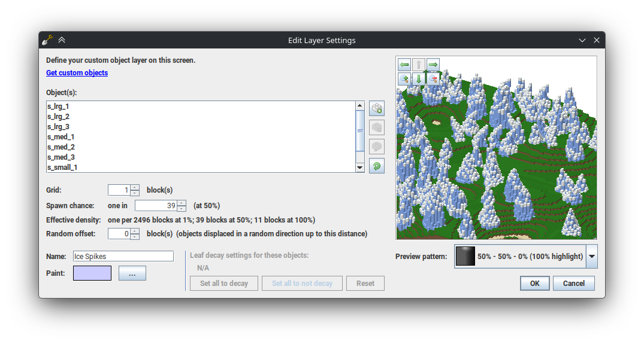Viewport: 644px width, 344px height.
Task: Open the Preview pattern dropdown
Action: pyautogui.click(x=592, y=256)
